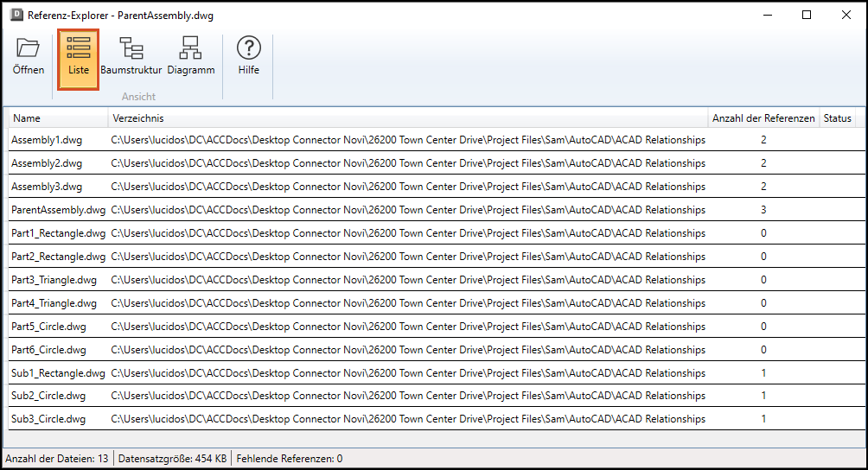The image size is (868, 470).
Task: Select the ParentAssembly.dwg row
Action: pyautogui.click(x=437, y=210)
